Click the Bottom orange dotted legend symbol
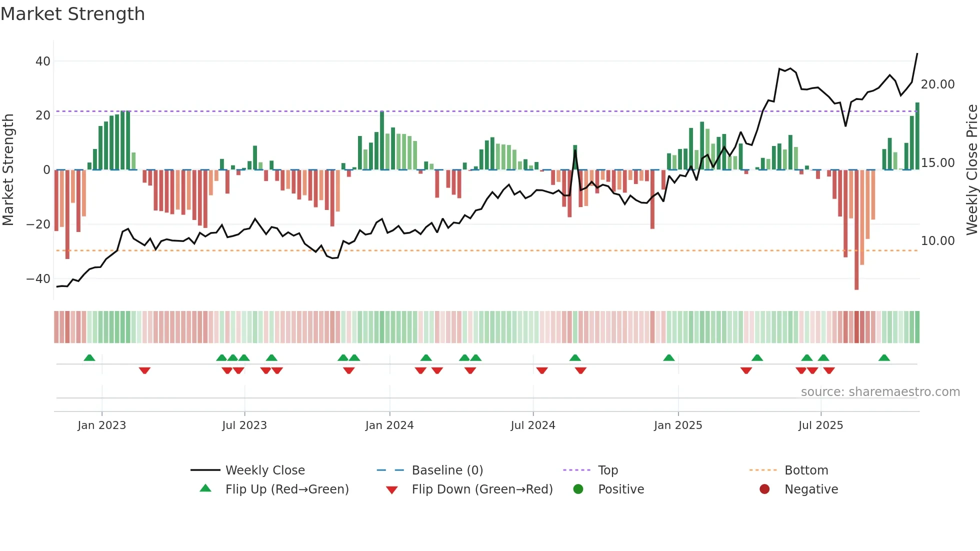 (x=763, y=470)
